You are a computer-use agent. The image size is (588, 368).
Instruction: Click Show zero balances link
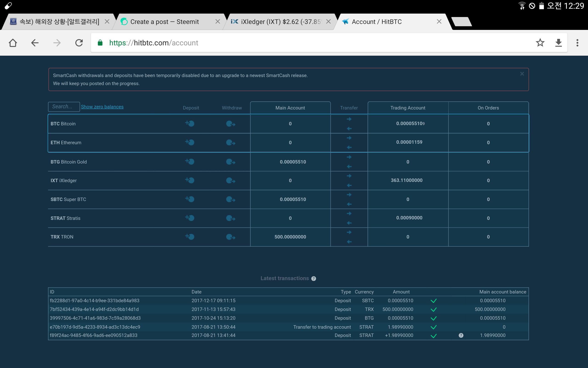(102, 106)
